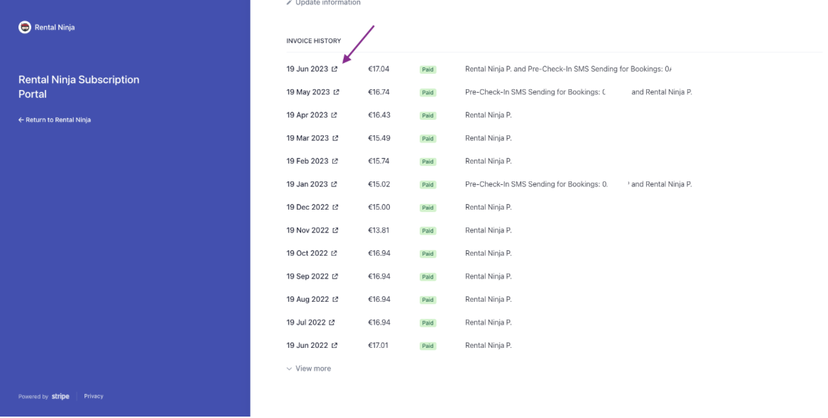
Task: Click the Rental Ninja logo icon
Action: [x=24, y=27]
